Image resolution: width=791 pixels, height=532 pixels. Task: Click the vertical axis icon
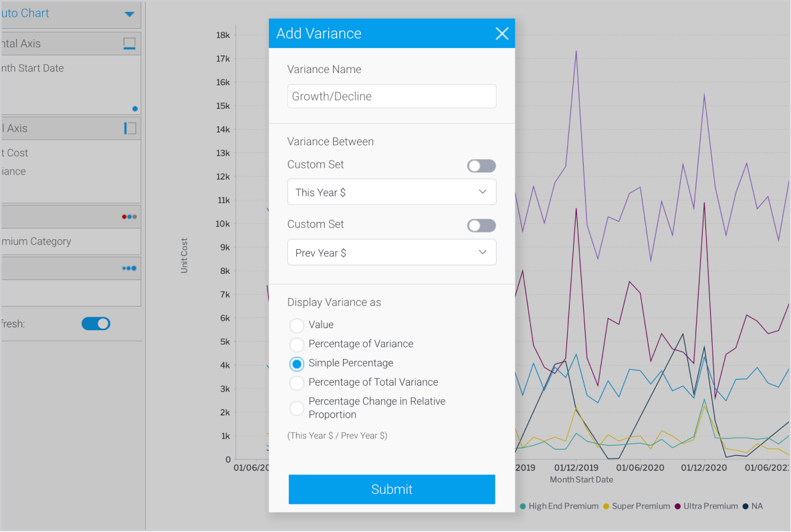click(x=130, y=128)
